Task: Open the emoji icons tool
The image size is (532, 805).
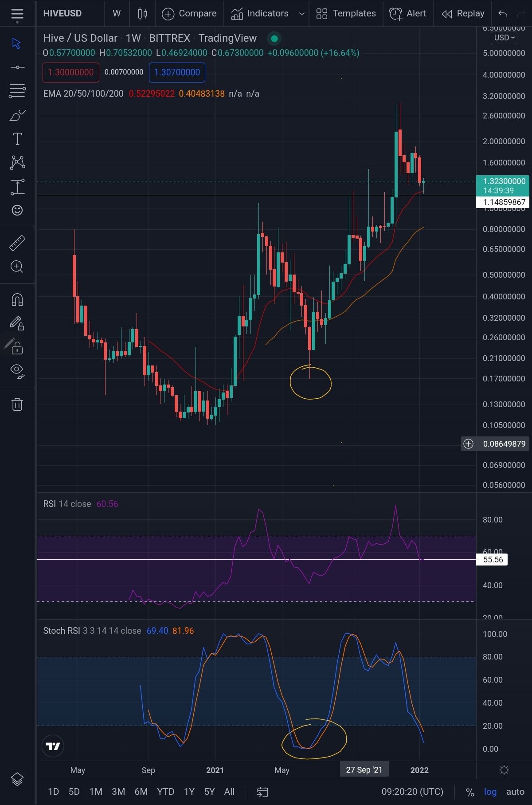Action: pyautogui.click(x=17, y=210)
